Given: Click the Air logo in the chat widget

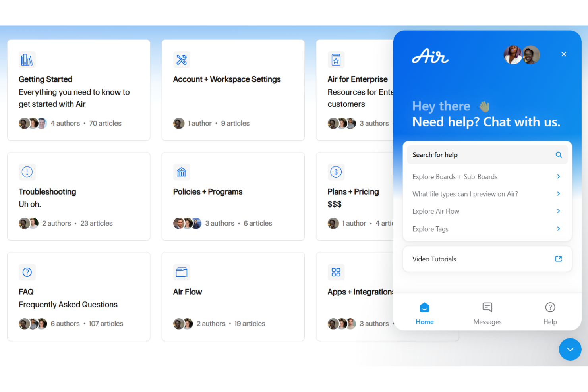Looking at the screenshot, I should pyautogui.click(x=430, y=57).
